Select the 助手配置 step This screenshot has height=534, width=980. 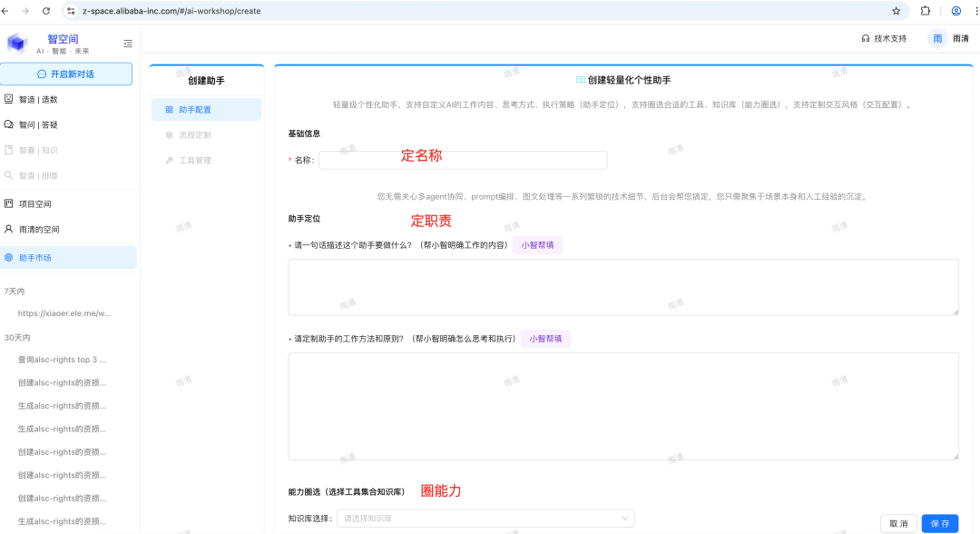206,109
